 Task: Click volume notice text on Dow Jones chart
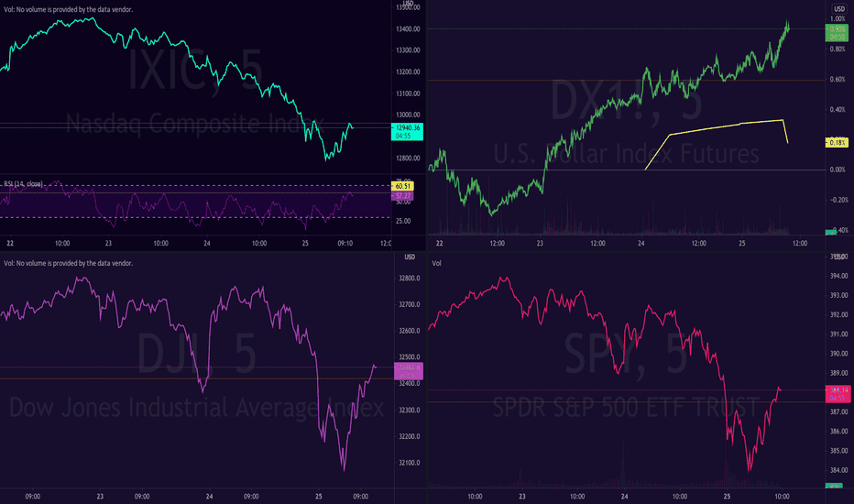[68, 263]
